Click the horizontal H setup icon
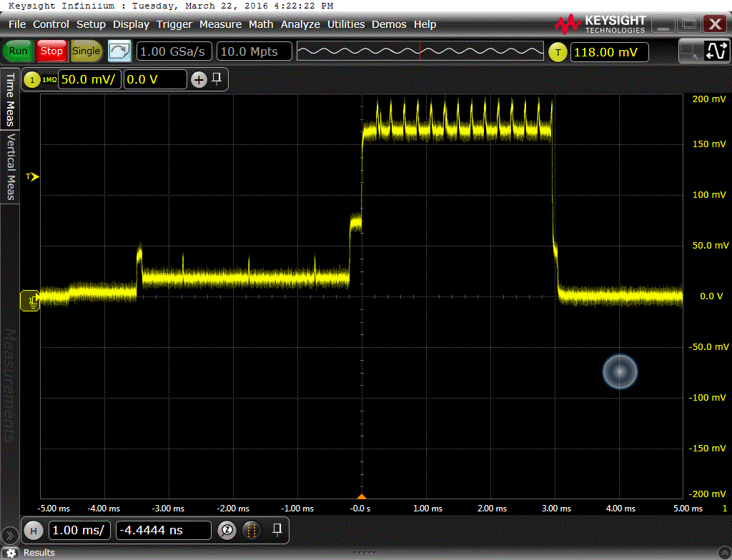 point(33,530)
